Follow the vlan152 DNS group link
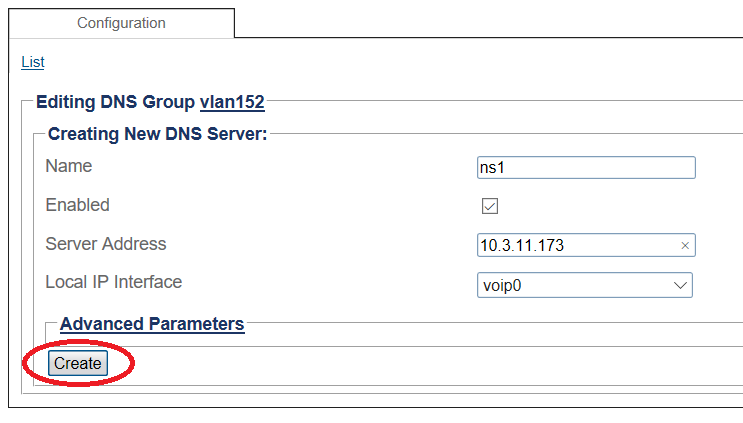This screenshot has height=423, width=743. pos(232,102)
